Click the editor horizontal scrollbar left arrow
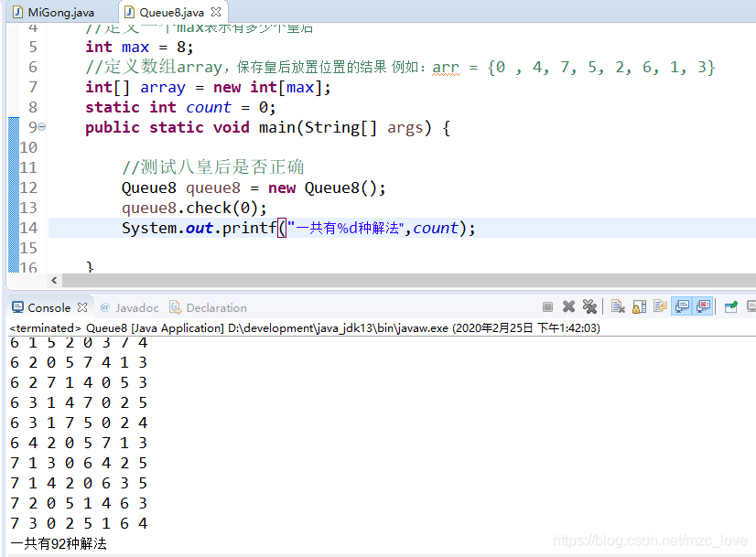The height and width of the screenshot is (557, 756). point(54,281)
